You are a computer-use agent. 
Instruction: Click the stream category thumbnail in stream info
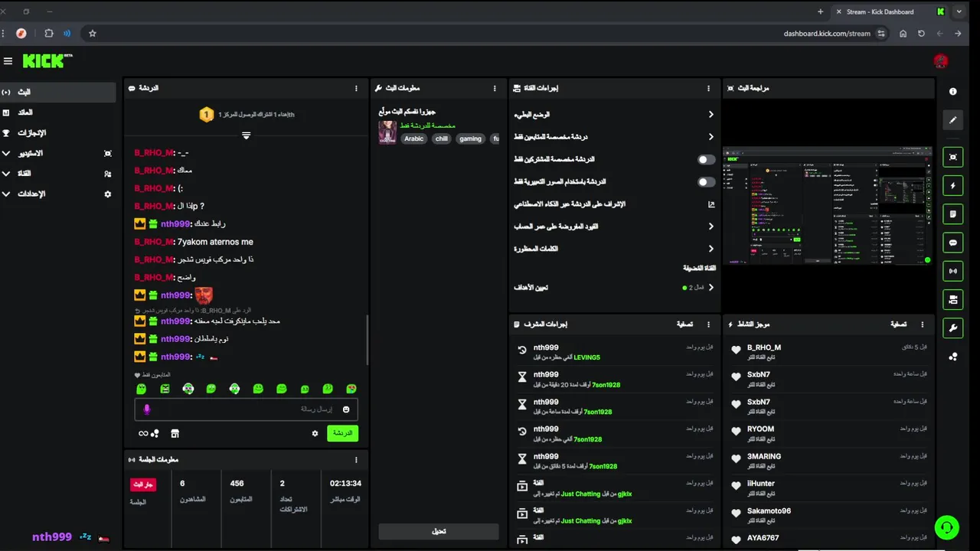coord(387,132)
